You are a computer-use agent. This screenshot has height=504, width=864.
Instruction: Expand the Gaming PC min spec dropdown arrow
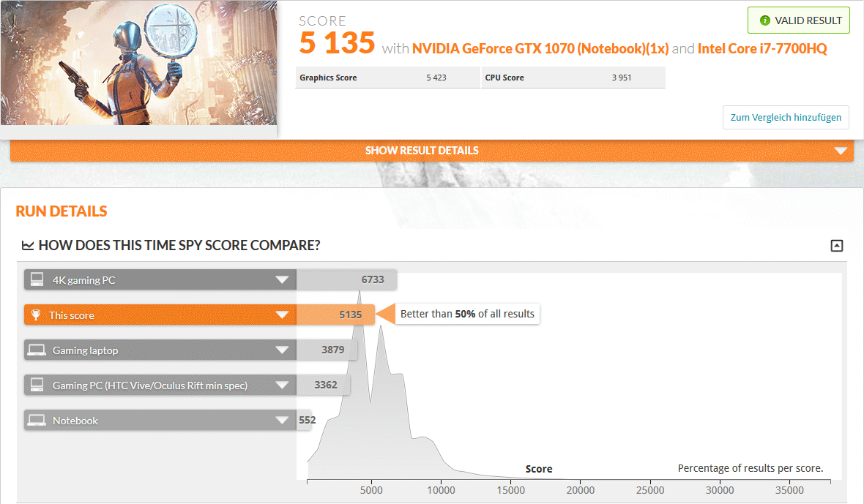coord(282,385)
